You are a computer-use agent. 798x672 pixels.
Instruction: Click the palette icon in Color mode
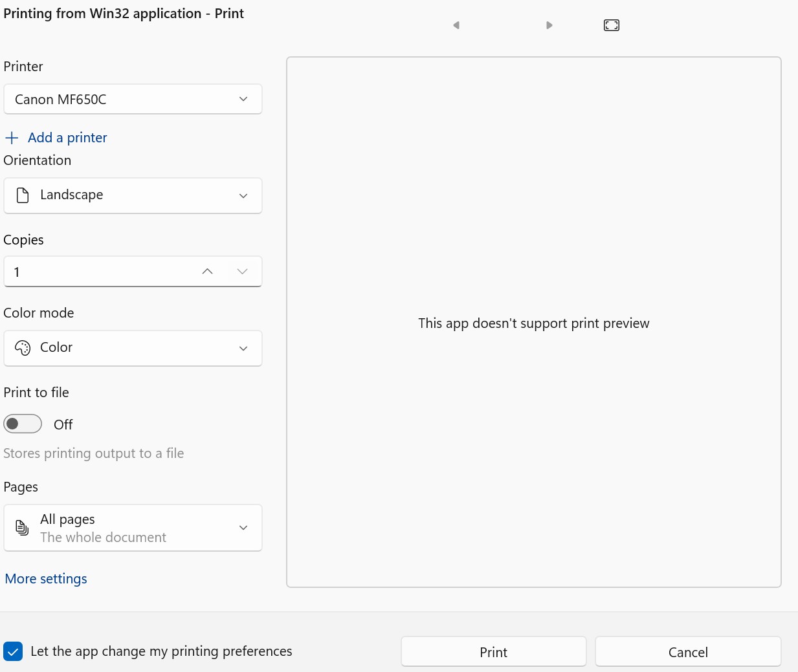(x=23, y=348)
